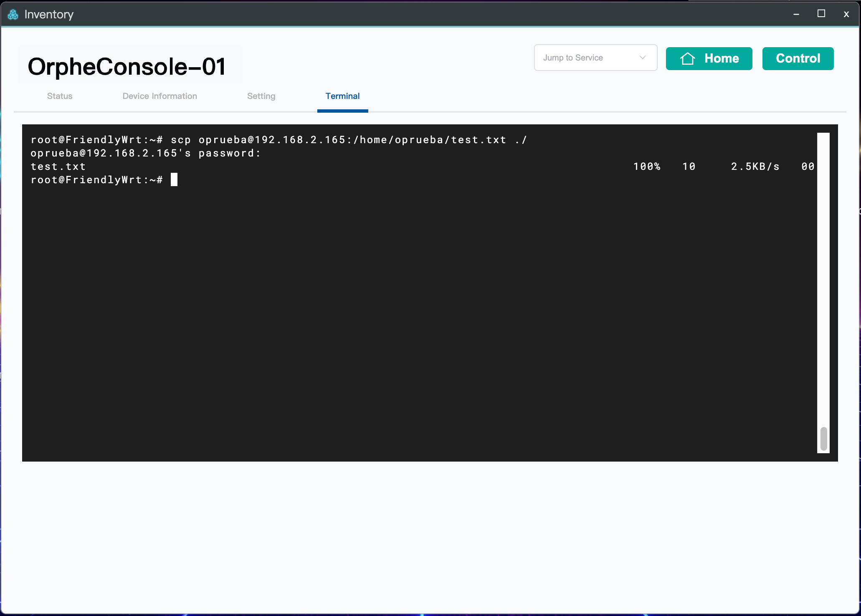This screenshot has width=861, height=616.
Task: Click the scp command line text
Action: 279,140
